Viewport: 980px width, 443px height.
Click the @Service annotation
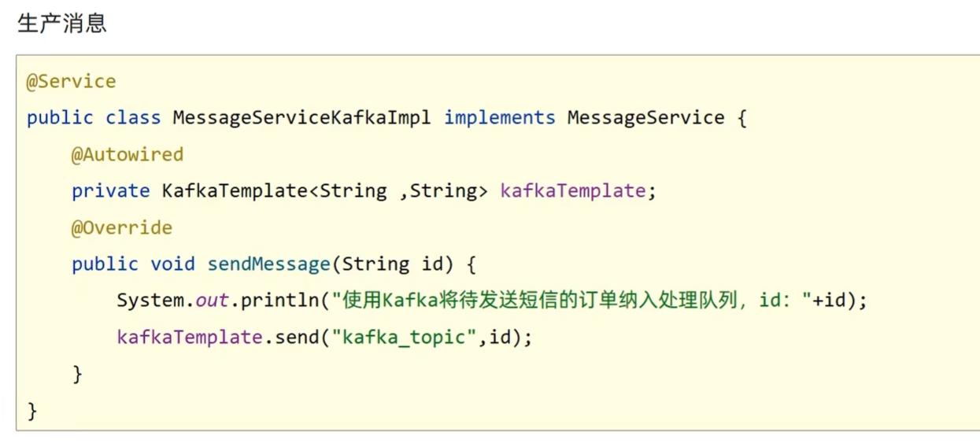pyautogui.click(x=71, y=82)
